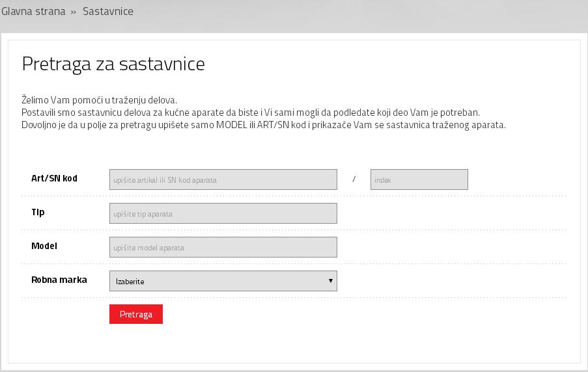The image size is (588, 372).
Task: Click the Pretraga za sastavnice heading
Action: tap(113, 64)
